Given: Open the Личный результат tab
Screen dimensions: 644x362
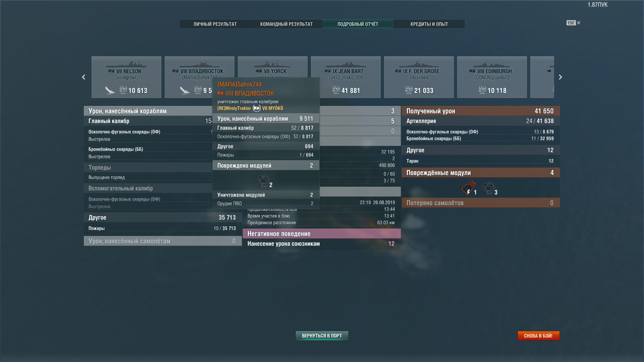Looking at the screenshot, I should (x=215, y=24).
